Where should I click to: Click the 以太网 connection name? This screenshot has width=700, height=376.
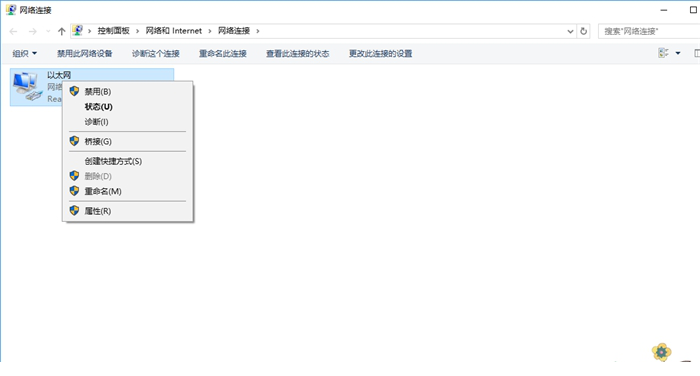point(59,75)
